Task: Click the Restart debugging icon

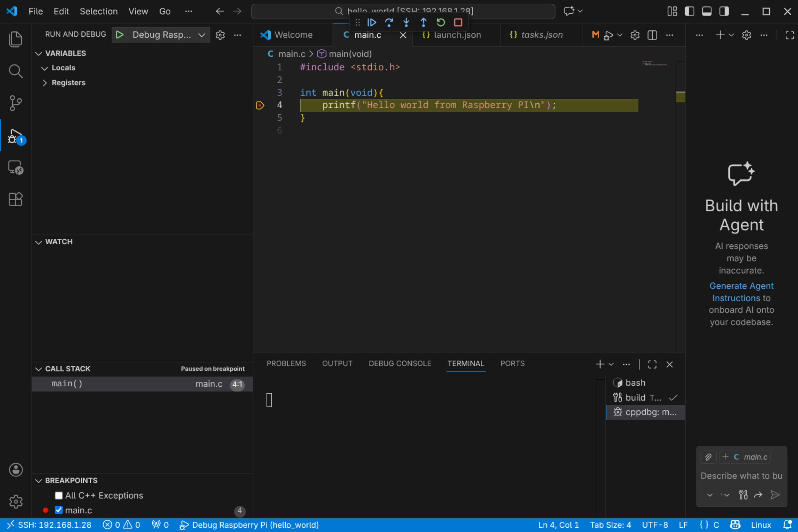Action: (440, 22)
